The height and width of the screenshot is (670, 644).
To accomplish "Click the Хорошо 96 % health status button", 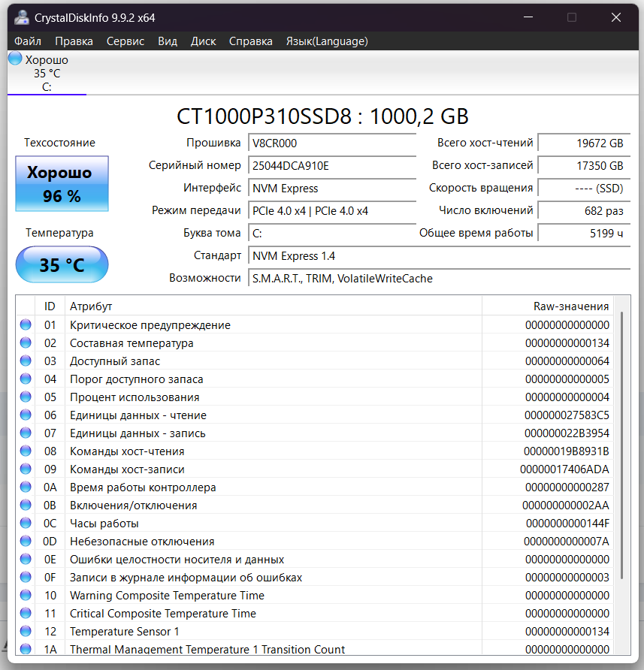I will coord(62,183).
